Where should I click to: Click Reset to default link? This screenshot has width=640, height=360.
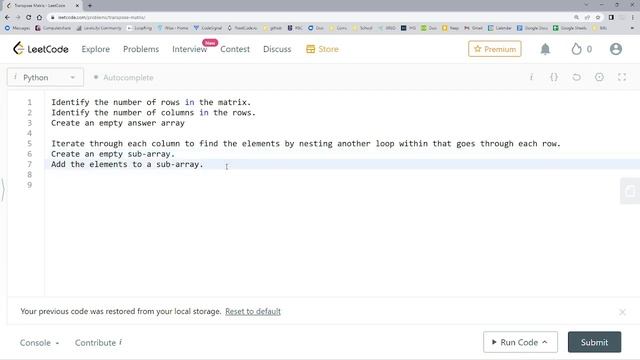click(x=253, y=311)
